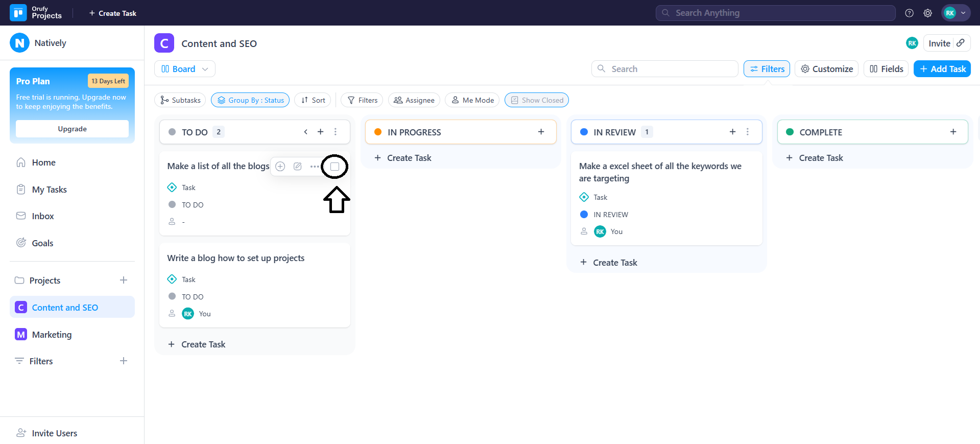Click the add subtask plus icon on task card
This screenshot has height=444, width=980.
tap(280, 167)
